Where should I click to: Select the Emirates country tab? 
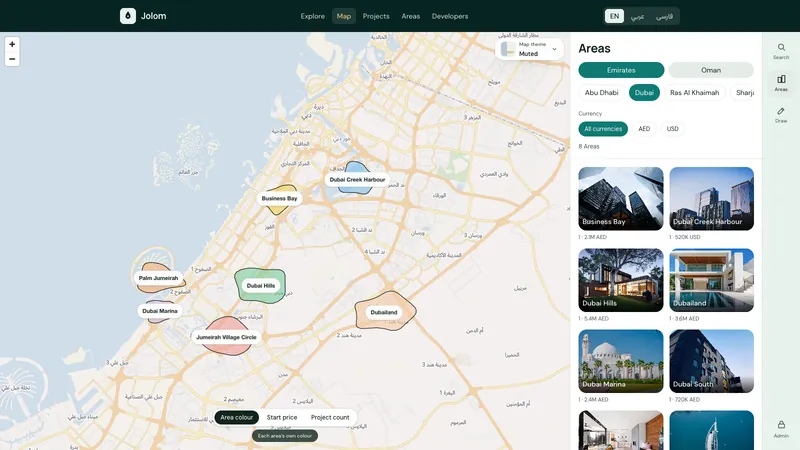(x=621, y=70)
